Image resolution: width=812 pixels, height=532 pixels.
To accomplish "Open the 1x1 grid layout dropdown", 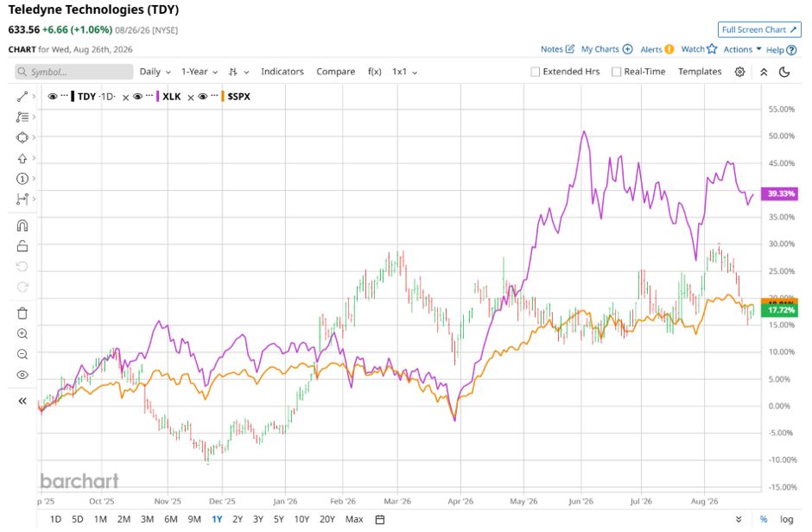I will [404, 72].
